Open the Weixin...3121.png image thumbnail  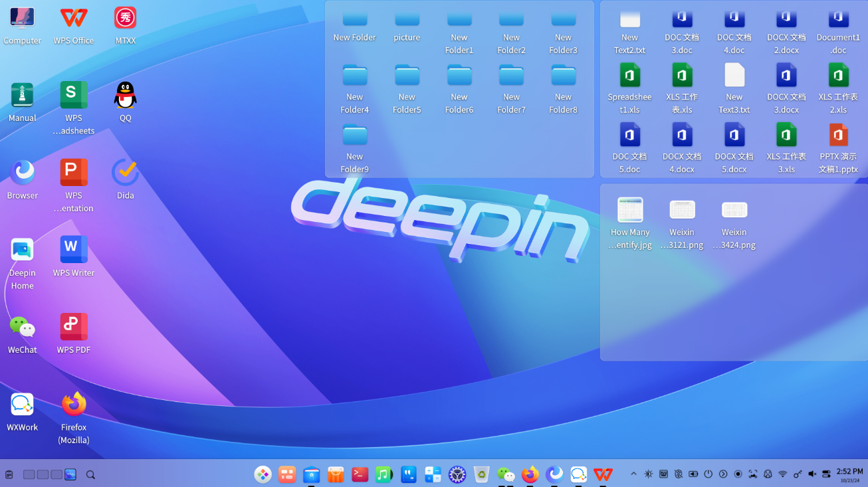[x=682, y=209]
